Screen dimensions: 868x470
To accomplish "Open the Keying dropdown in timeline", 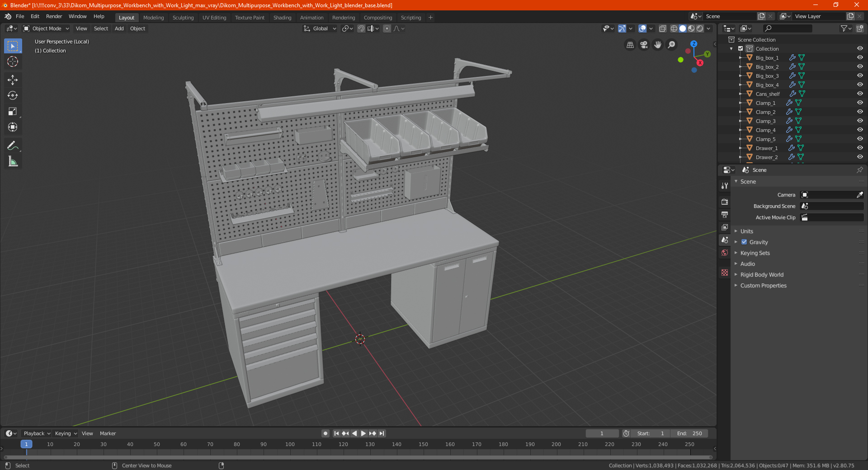I will 66,433.
